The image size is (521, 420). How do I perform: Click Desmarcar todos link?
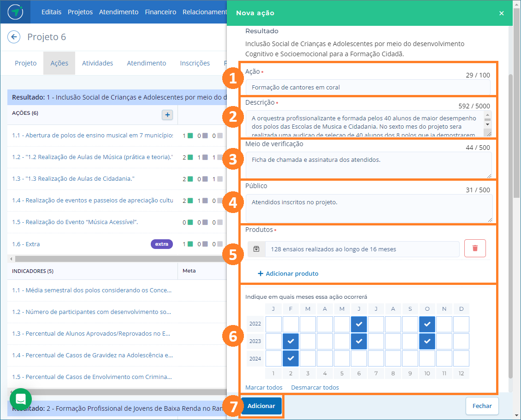[x=315, y=387]
